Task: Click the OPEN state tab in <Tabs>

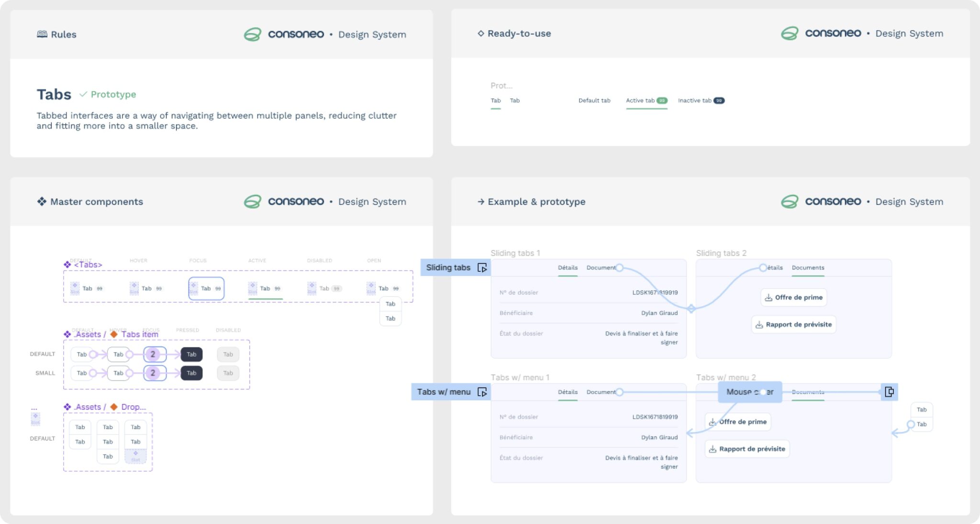Action: click(x=384, y=289)
